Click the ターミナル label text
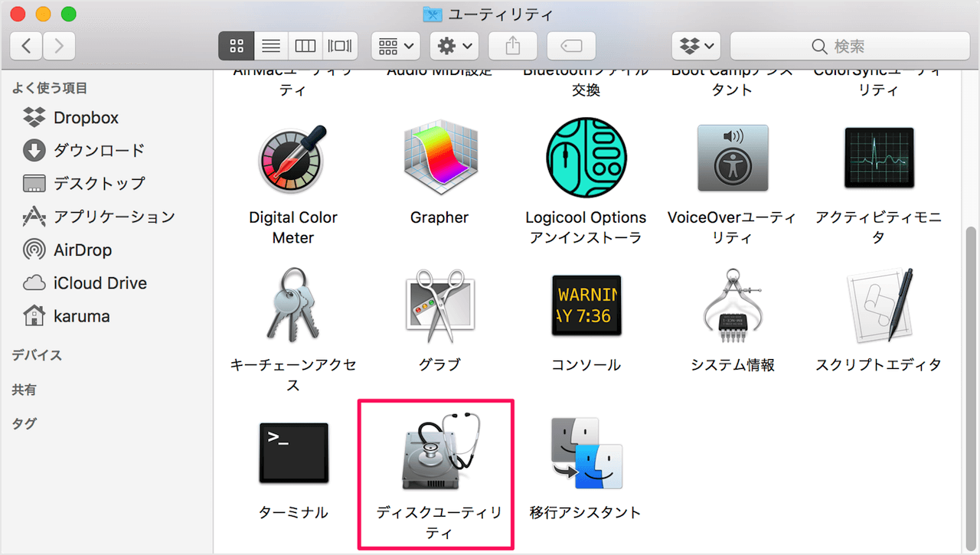This screenshot has width=980, height=555. 293,512
